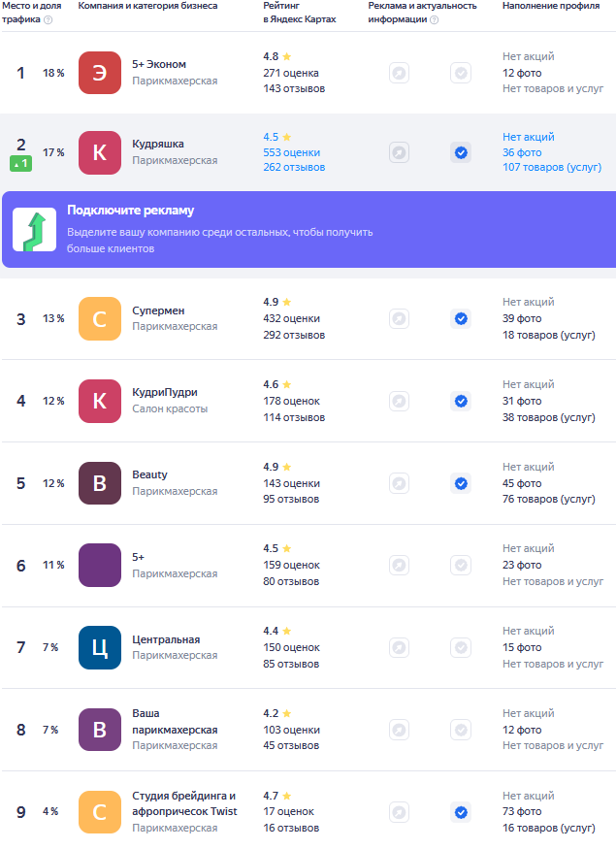
Task: Click '38 товаров (услуг)' in КудриПудри row
Action: (548, 417)
